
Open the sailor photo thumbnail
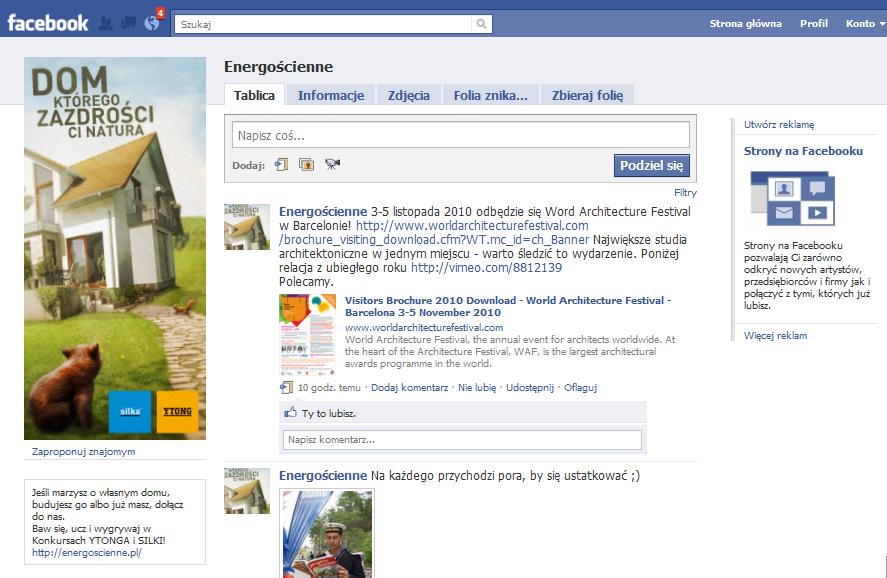328,533
